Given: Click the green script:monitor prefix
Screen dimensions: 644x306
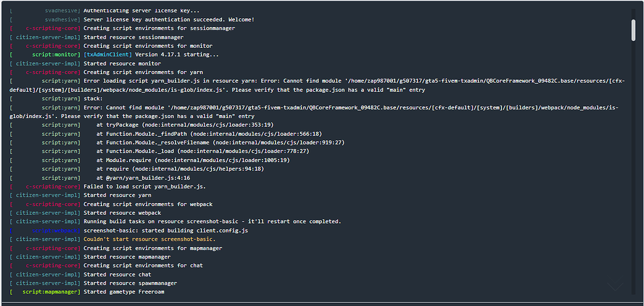Looking at the screenshot, I should click(x=57, y=55).
